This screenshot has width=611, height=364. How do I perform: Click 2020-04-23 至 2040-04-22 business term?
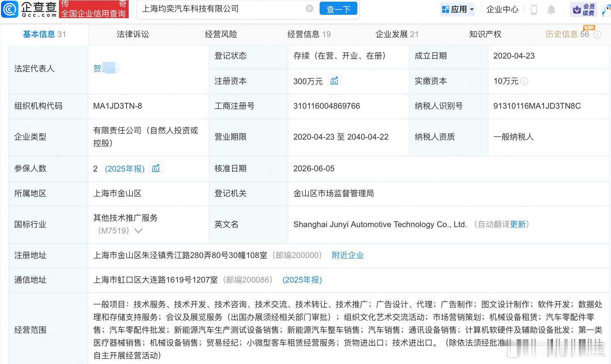click(341, 137)
